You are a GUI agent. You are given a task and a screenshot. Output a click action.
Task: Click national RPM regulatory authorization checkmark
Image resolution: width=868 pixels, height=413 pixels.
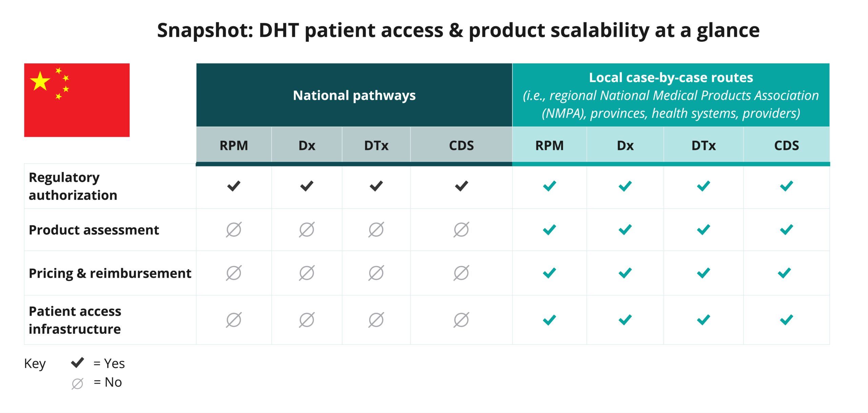click(x=234, y=186)
